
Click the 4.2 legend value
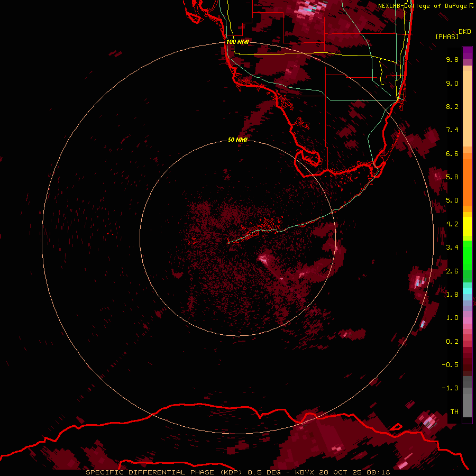(x=452, y=224)
